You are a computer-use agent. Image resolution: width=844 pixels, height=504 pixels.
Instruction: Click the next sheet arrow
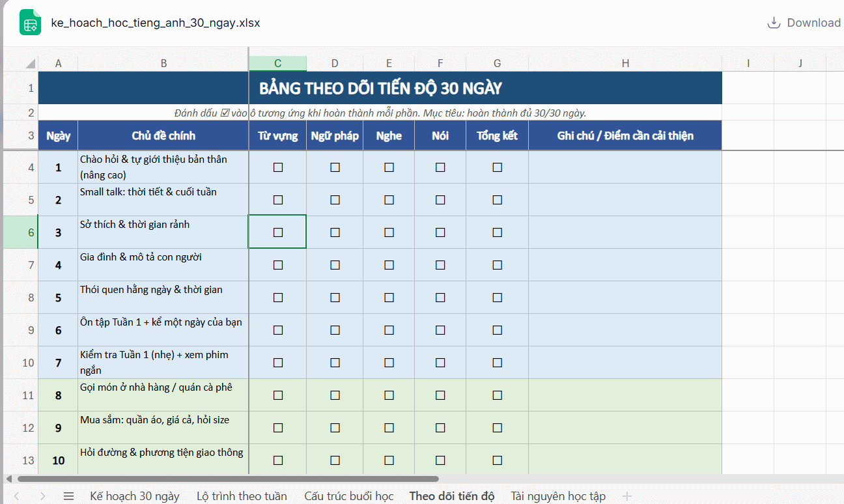[x=42, y=496]
